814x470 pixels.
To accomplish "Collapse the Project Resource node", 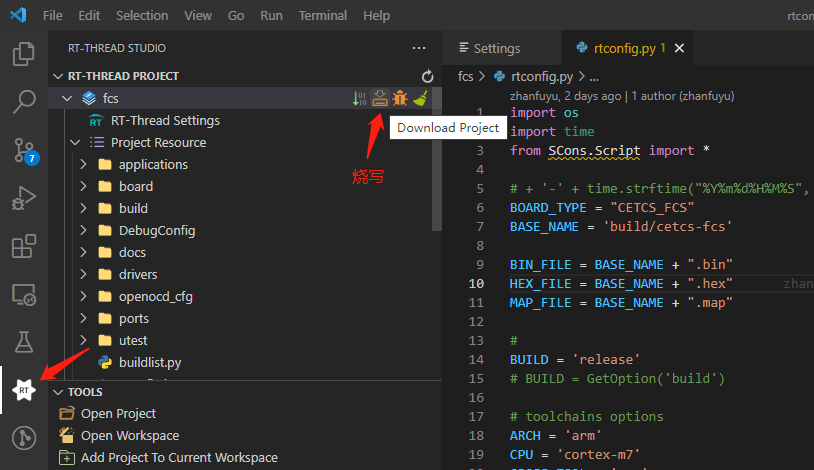I will click(x=75, y=142).
